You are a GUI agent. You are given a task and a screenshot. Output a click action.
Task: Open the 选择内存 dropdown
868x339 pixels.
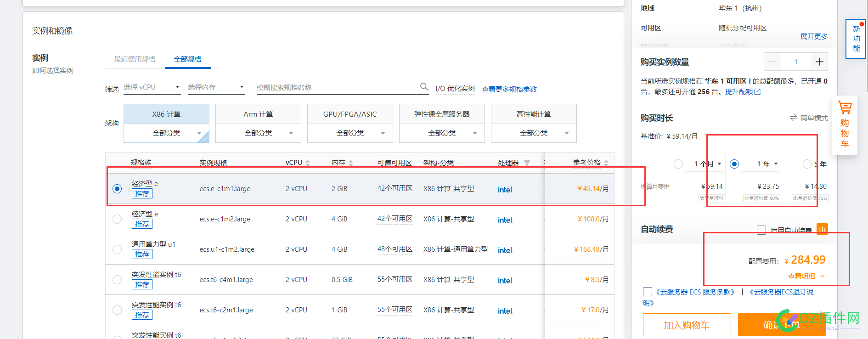(216, 87)
